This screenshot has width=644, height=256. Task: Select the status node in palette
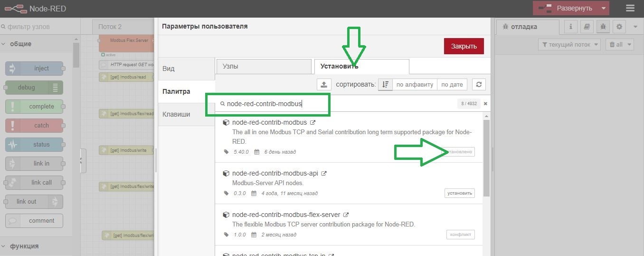pyautogui.click(x=34, y=145)
